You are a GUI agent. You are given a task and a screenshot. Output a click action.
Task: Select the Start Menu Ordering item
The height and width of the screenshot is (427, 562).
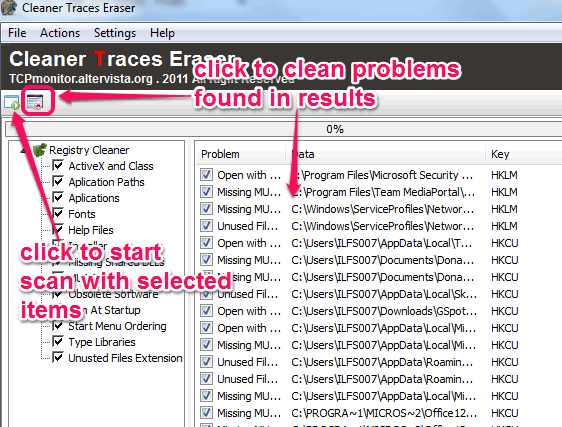117,326
